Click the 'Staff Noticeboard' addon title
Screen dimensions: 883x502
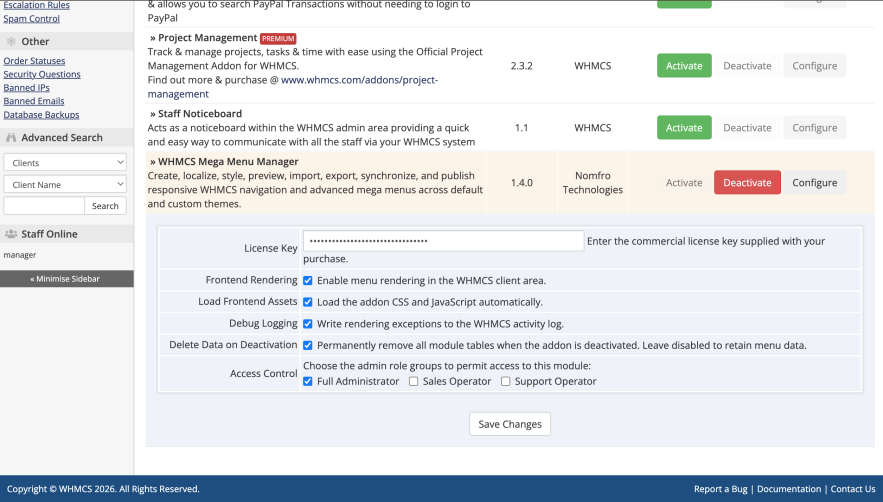(200, 114)
